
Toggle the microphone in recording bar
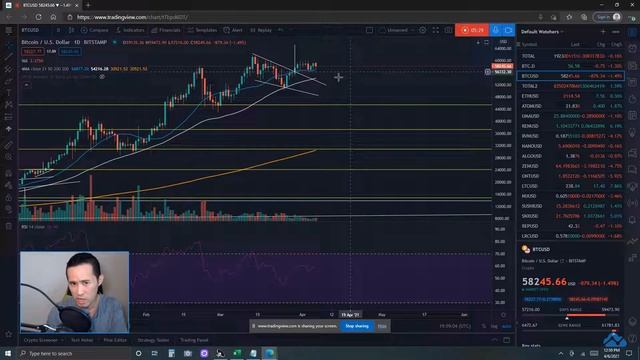pos(496,30)
